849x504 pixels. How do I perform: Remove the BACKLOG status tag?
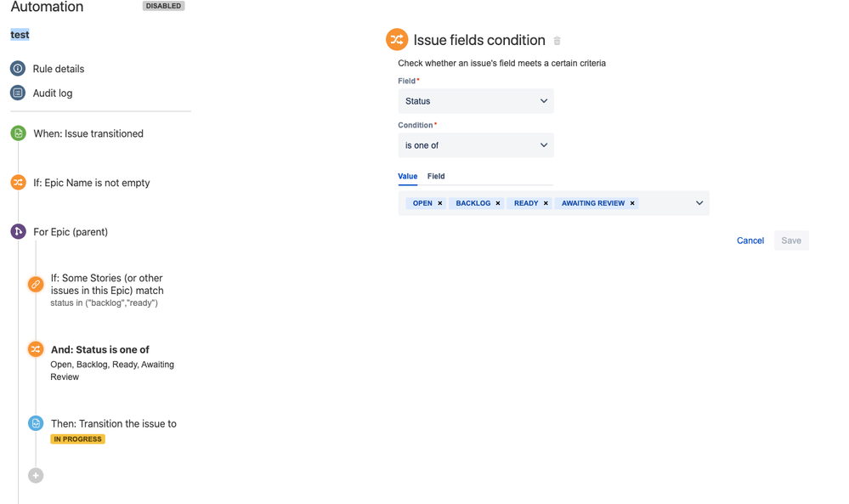(498, 203)
